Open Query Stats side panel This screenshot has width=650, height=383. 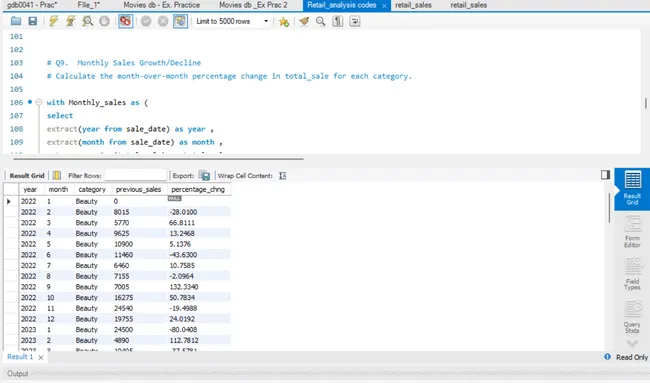(x=632, y=317)
